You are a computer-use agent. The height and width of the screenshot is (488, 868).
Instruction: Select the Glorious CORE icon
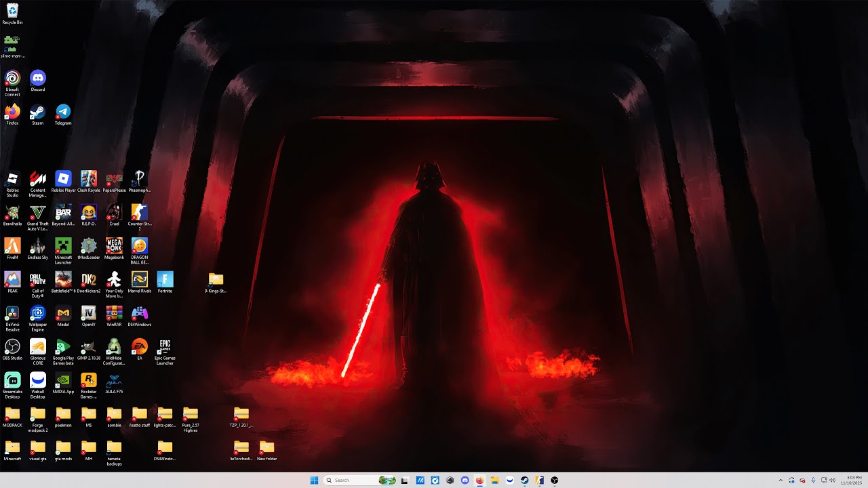pos(38,353)
